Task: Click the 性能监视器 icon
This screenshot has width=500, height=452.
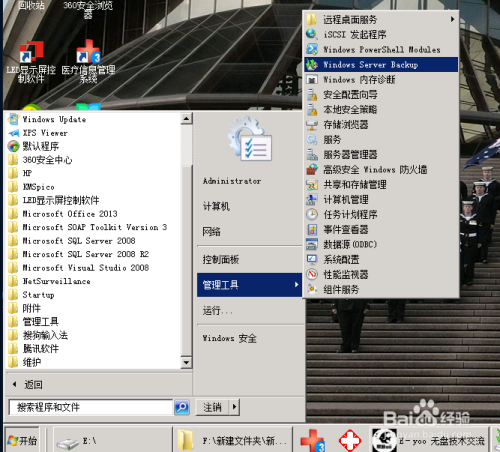Action: point(312,275)
